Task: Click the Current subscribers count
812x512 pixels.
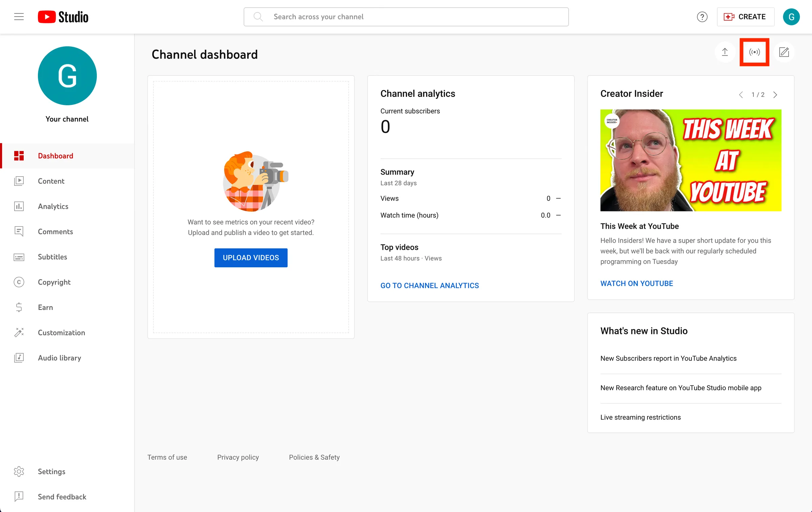Action: click(x=385, y=127)
